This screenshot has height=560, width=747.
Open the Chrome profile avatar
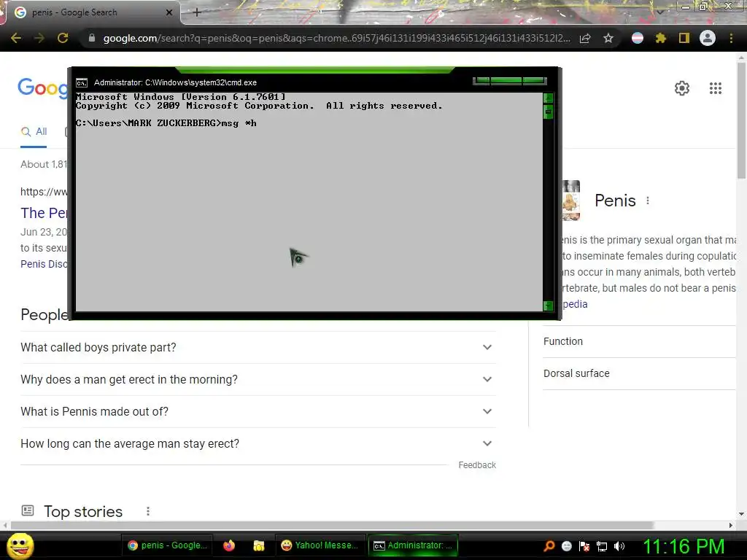[x=708, y=38]
